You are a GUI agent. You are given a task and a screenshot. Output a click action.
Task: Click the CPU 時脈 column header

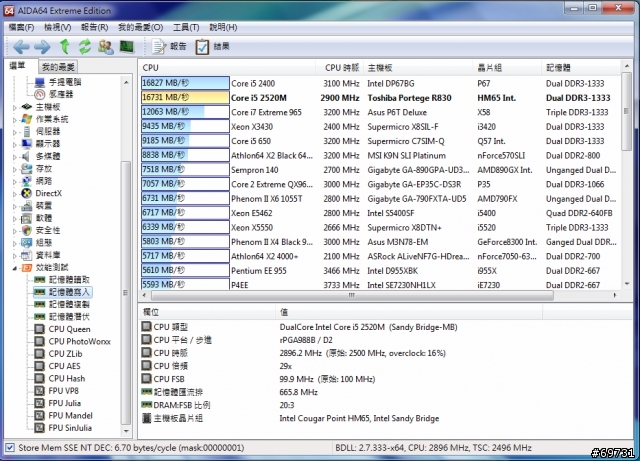point(340,68)
